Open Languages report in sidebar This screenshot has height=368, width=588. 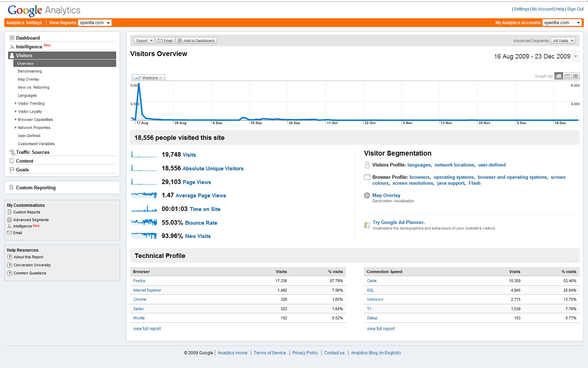tap(27, 95)
